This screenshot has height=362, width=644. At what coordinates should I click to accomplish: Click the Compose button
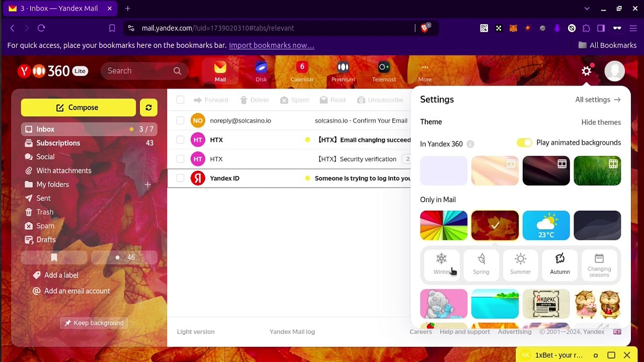coord(78,108)
